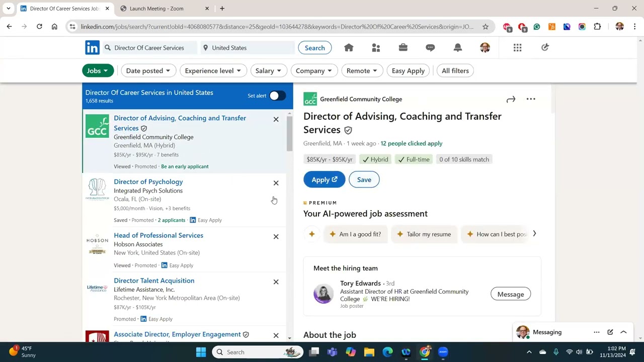Open Microsoft Teams from taskbar
Image resolution: width=644 pixels, height=362 pixels.
[x=332, y=352]
